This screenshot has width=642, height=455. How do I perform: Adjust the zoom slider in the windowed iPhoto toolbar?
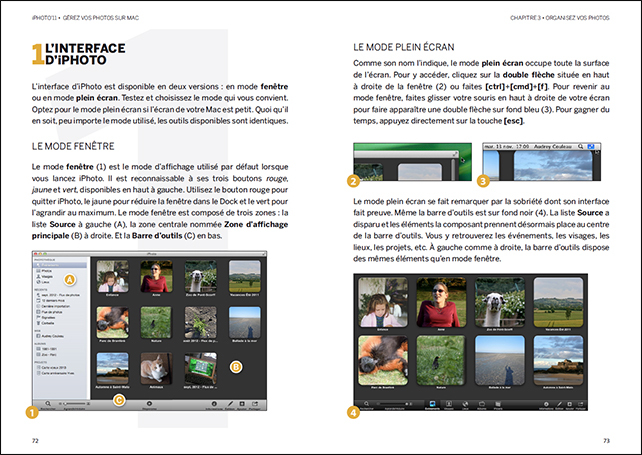[x=74, y=404]
